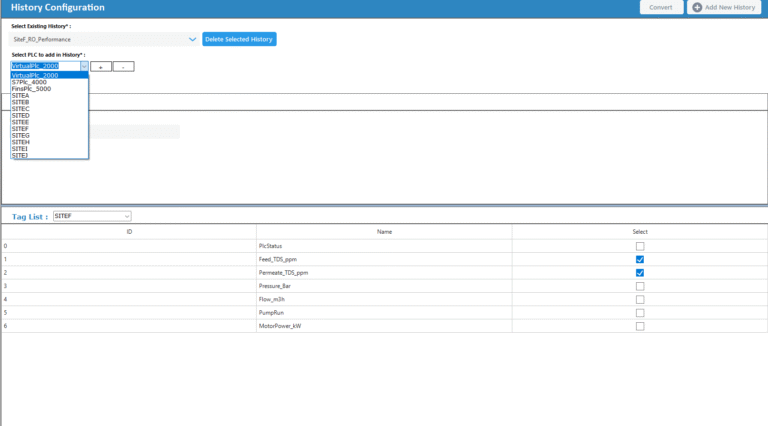Enable the Pressure_Bar tag checkbox
This screenshot has height=426, width=768.
click(640, 286)
